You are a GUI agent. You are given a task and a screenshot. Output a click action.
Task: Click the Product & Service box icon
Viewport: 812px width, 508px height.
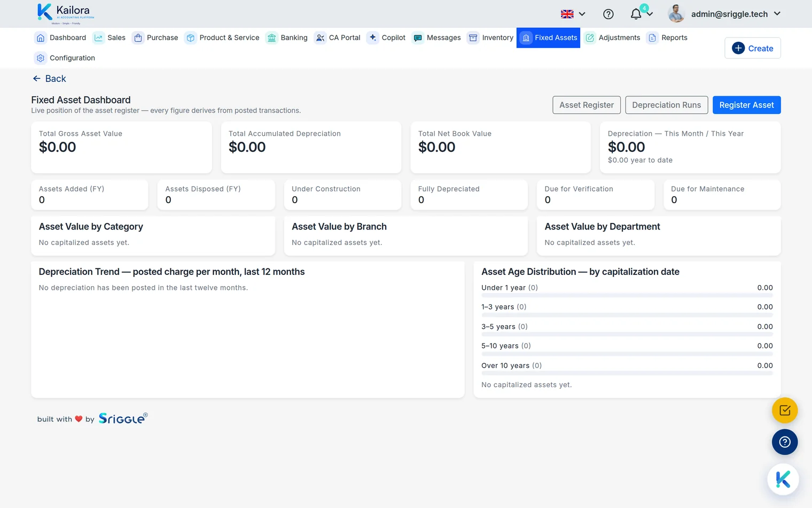click(x=191, y=38)
